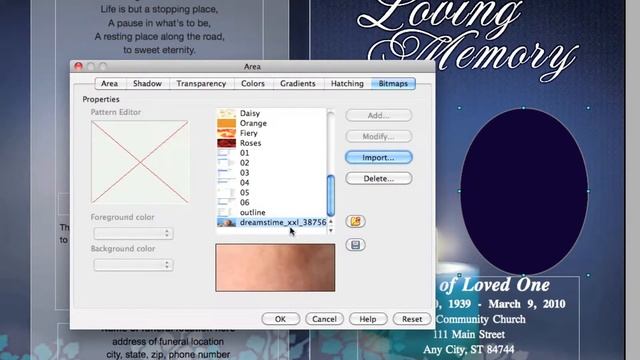Screen dimensions: 640x360
Task: Open the Transparency tab
Action: (201, 84)
